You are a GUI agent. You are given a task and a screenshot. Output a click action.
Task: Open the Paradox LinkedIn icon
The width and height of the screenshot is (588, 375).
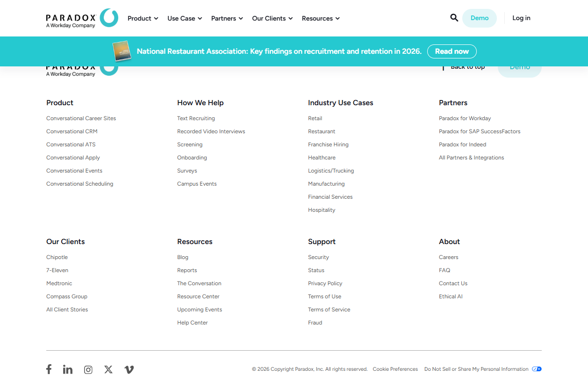point(68,369)
